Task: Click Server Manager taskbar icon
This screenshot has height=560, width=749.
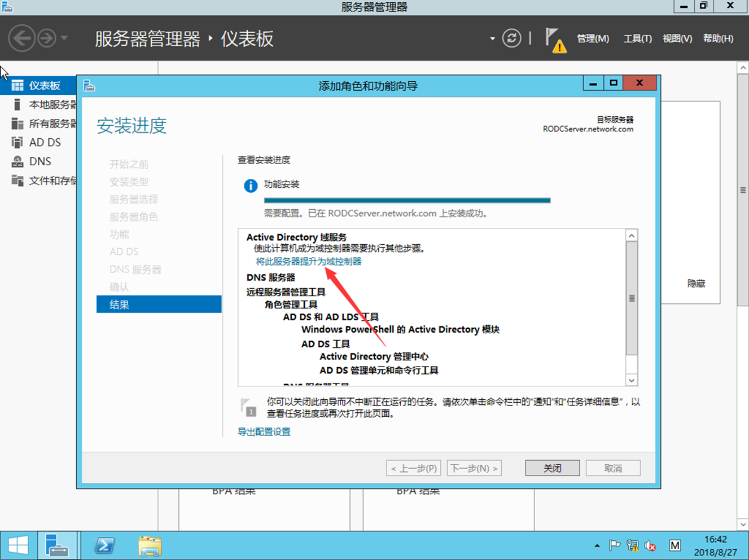Action: pyautogui.click(x=56, y=545)
